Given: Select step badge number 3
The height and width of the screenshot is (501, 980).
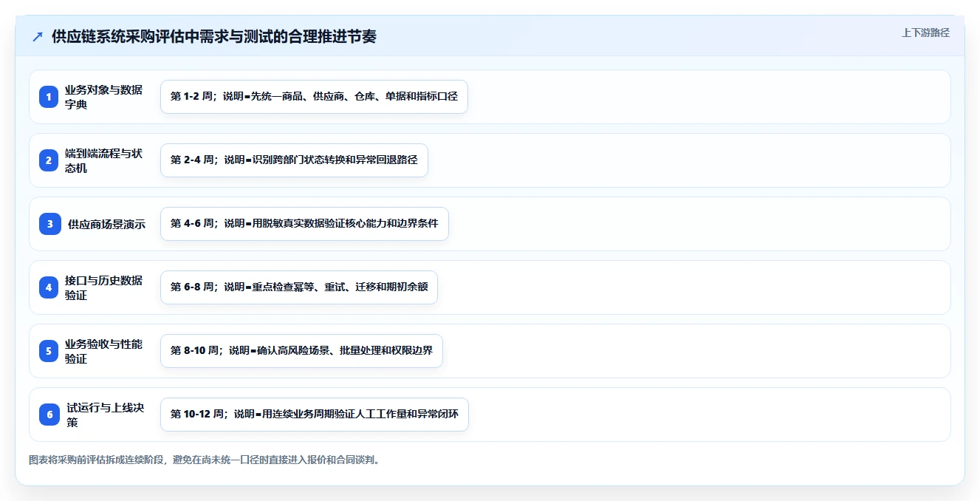Looking at the screenshot, I should click(x=50, y=224).
